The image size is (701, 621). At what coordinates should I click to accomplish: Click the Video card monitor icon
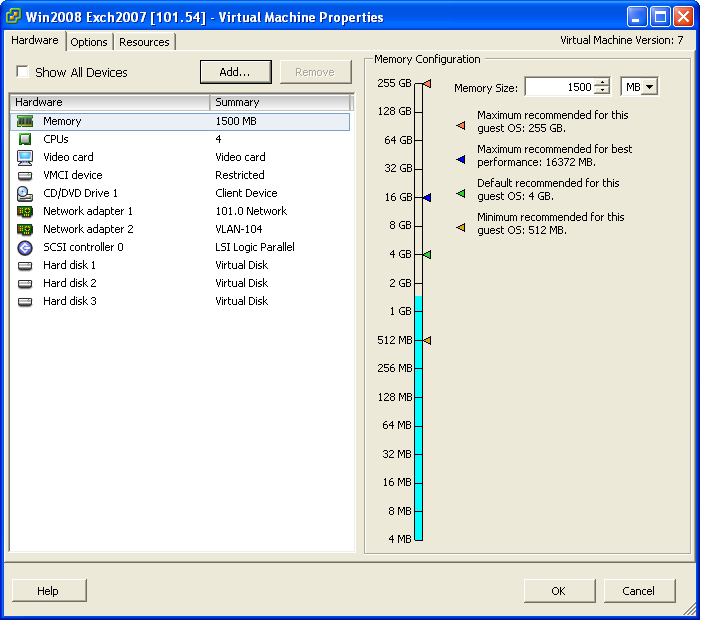25,157
